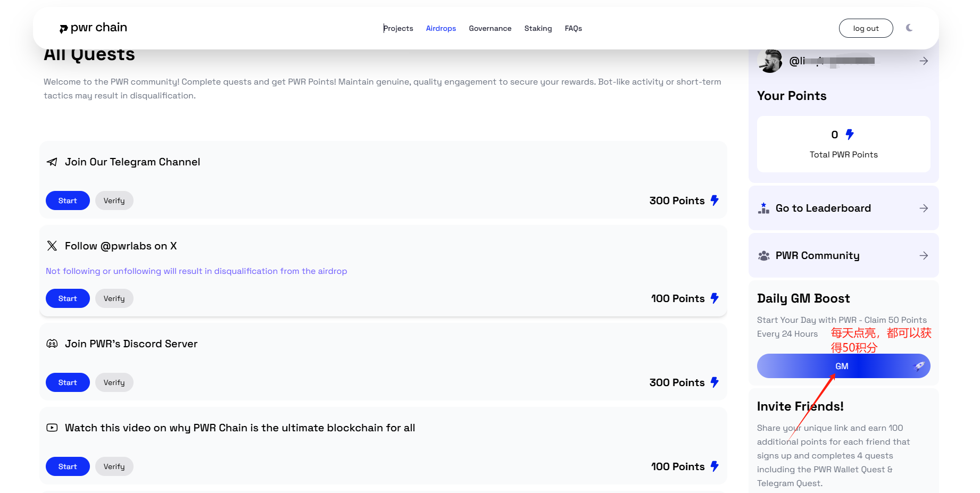Open the Staking page

(538, 28)
